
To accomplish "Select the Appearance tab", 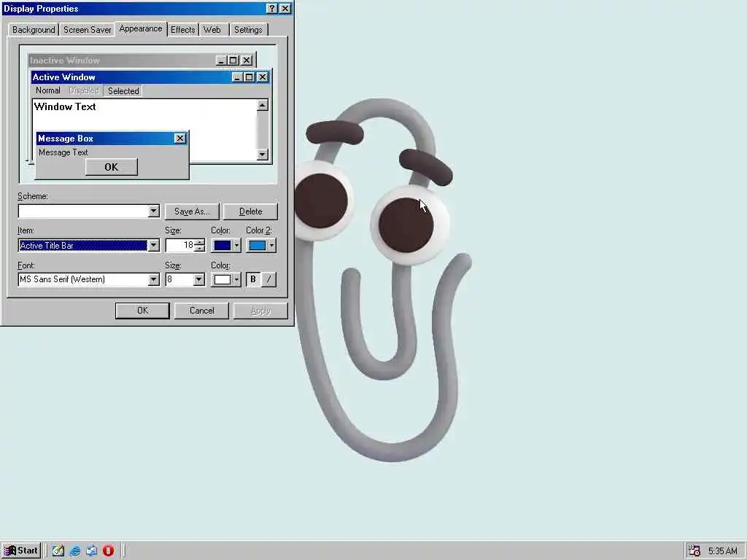I will (x=141, y=28).
